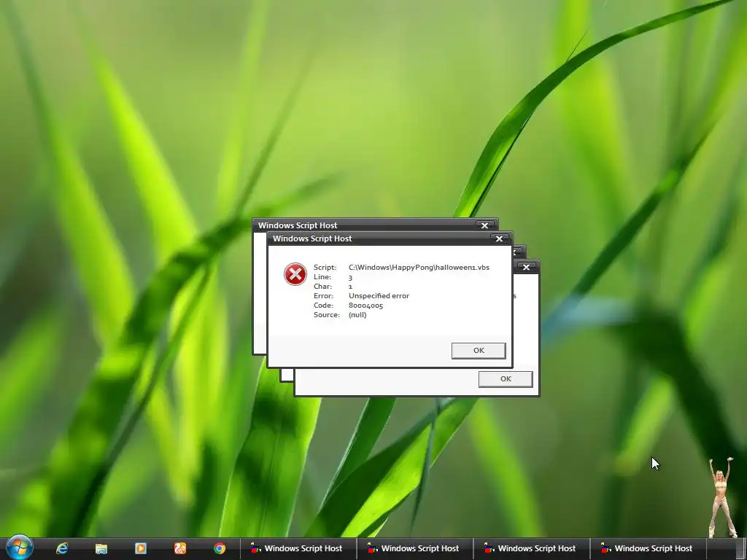Click the '(null)' source value

click(357, 315)
